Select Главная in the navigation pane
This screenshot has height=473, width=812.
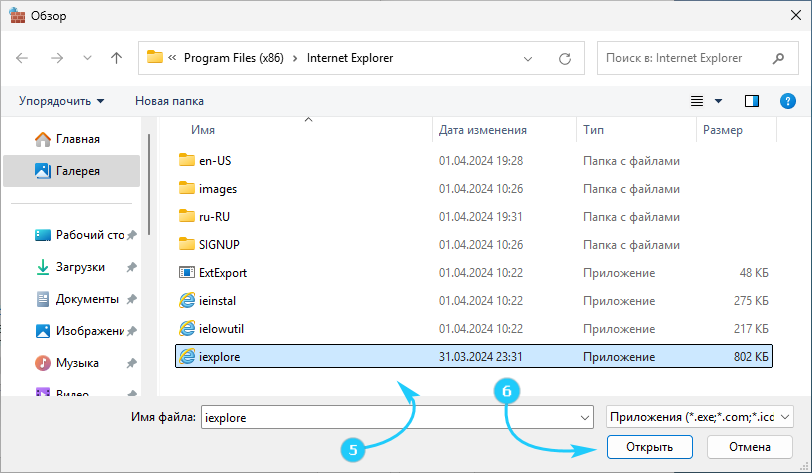pyautogui.click(x=71, y=139)
